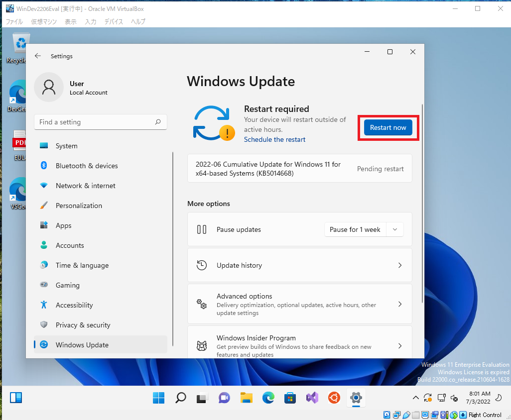The height and width of the screenshot is (420, 511).
Task: Open the デバイス menu
Action: (114, 22)
